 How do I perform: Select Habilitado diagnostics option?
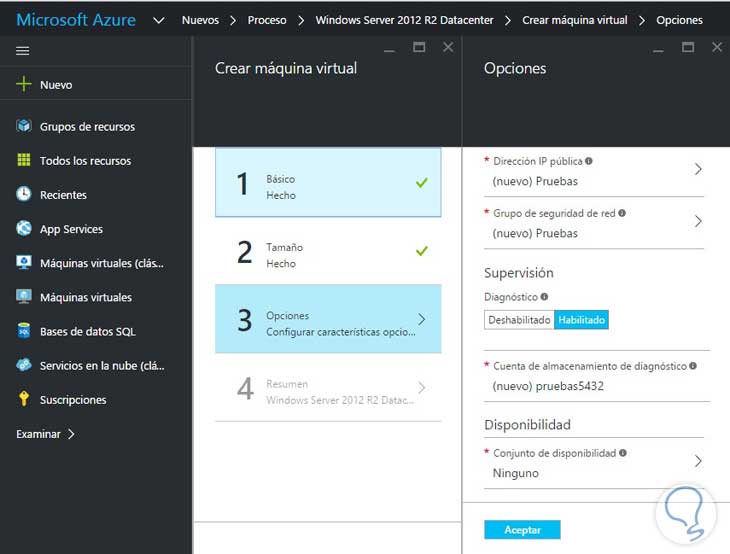tap(581, 320)
